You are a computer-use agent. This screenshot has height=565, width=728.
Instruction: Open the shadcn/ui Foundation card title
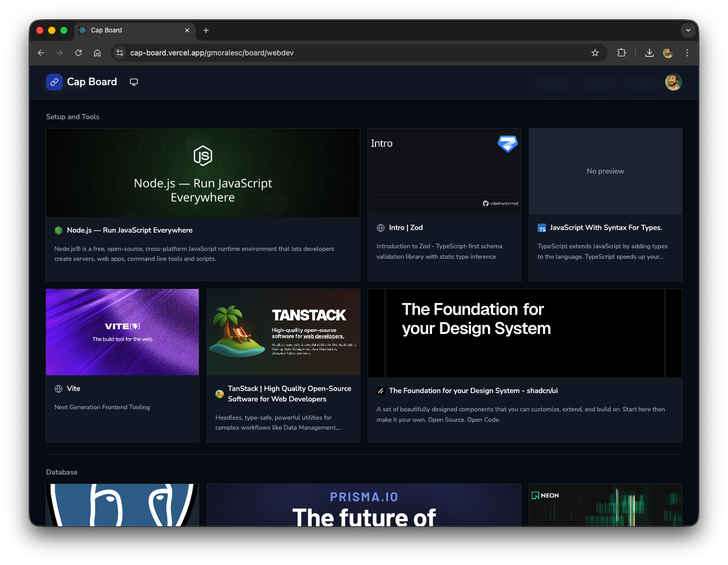point(473,391)
